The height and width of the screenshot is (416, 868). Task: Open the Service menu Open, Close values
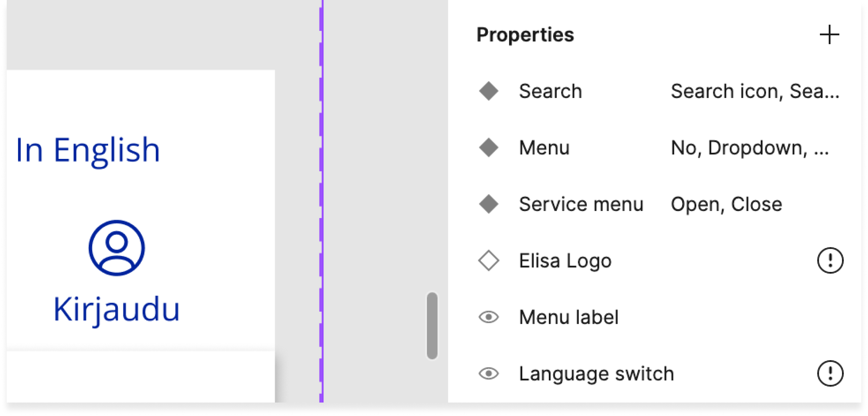[726, 204]
